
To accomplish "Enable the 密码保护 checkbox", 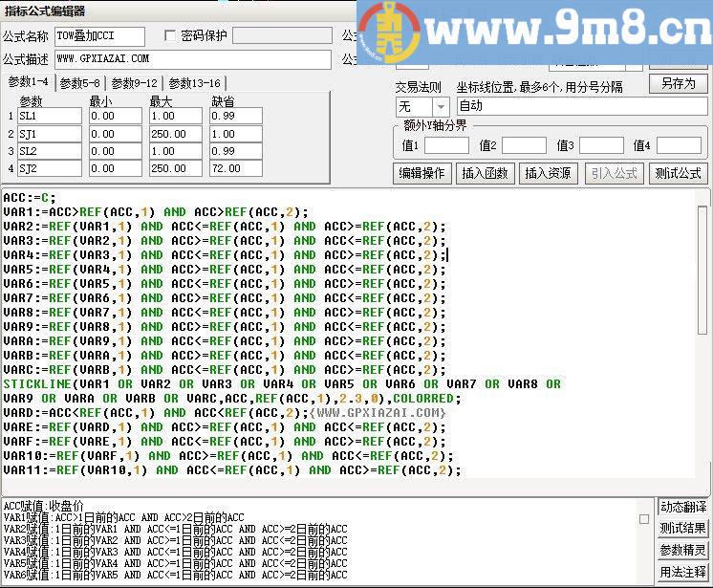I will [x=170, y=35].
